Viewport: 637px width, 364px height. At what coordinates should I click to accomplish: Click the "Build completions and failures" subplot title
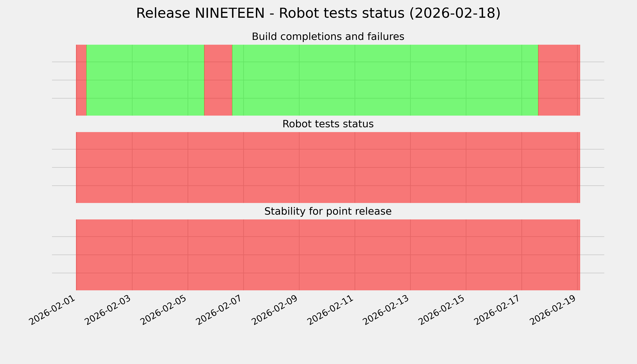[x=328, y=37]
